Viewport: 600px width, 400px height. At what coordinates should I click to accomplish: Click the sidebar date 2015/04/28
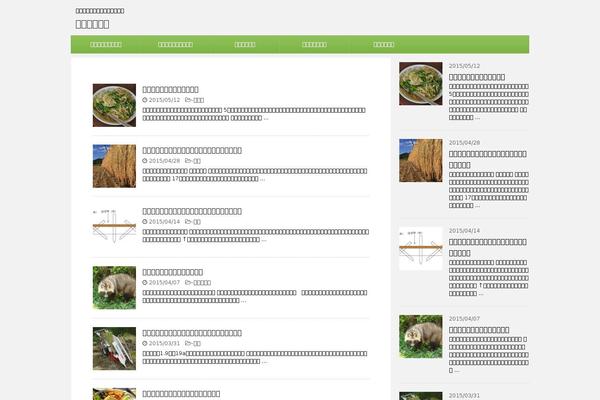coord(464,142)
